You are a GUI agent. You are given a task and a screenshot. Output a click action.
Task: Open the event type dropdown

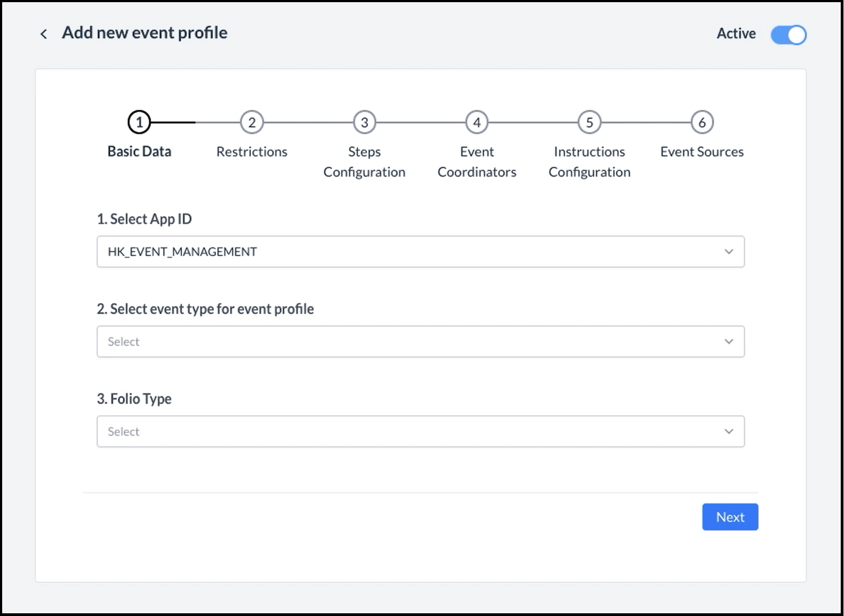420,342
